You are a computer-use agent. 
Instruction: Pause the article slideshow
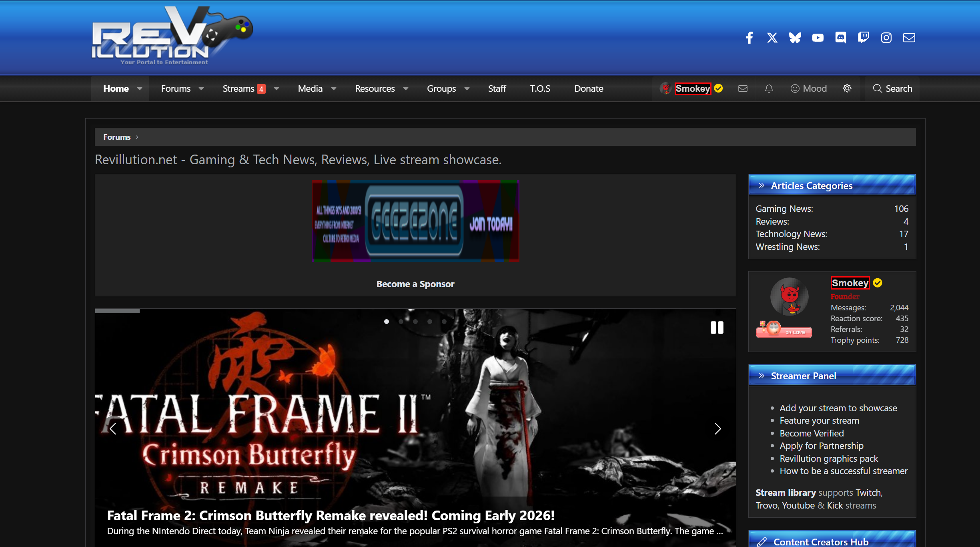pos(717,328)
